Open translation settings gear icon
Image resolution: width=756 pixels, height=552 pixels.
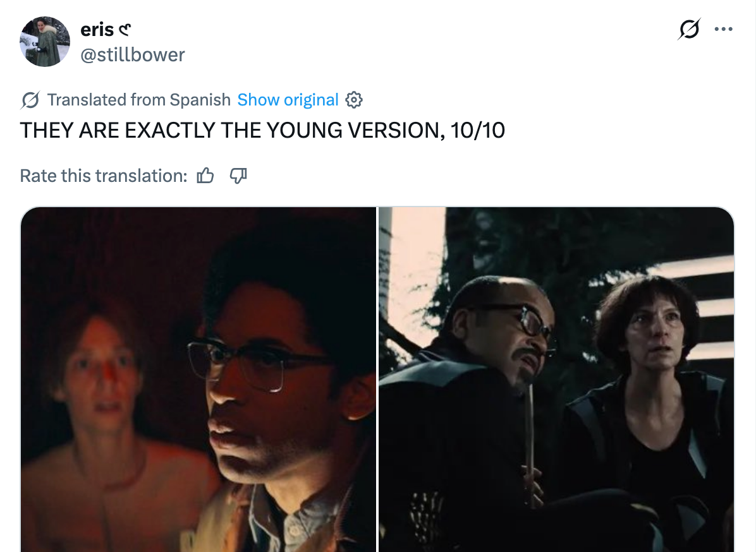tap(354, 100)
